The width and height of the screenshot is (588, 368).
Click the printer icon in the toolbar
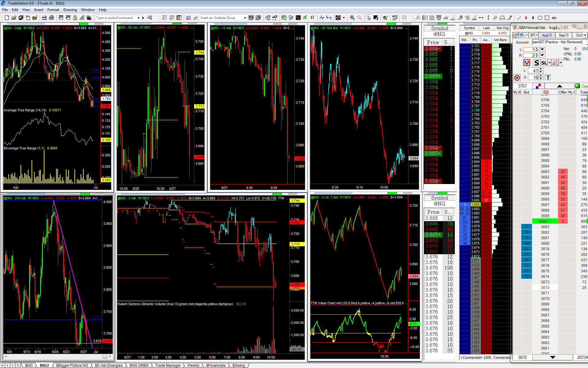tap(51, 18)
